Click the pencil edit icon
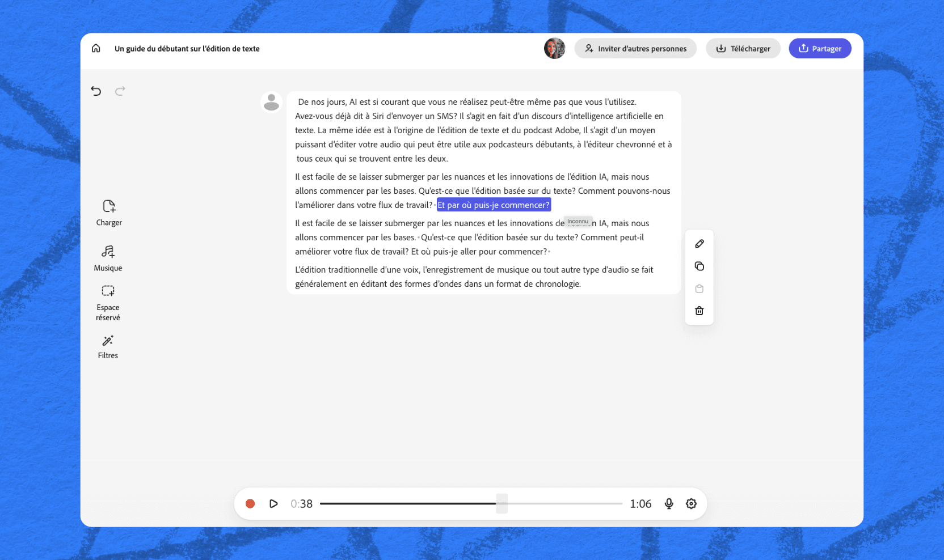944x560 pixels. pos(699,244)
